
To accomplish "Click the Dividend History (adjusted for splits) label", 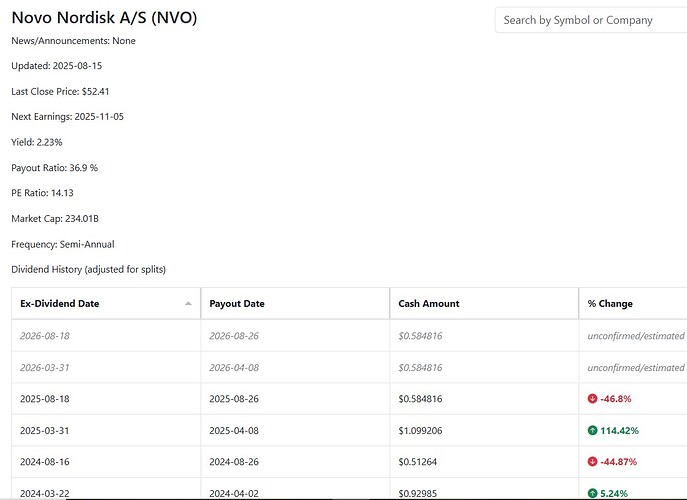I will coord(89,270).
